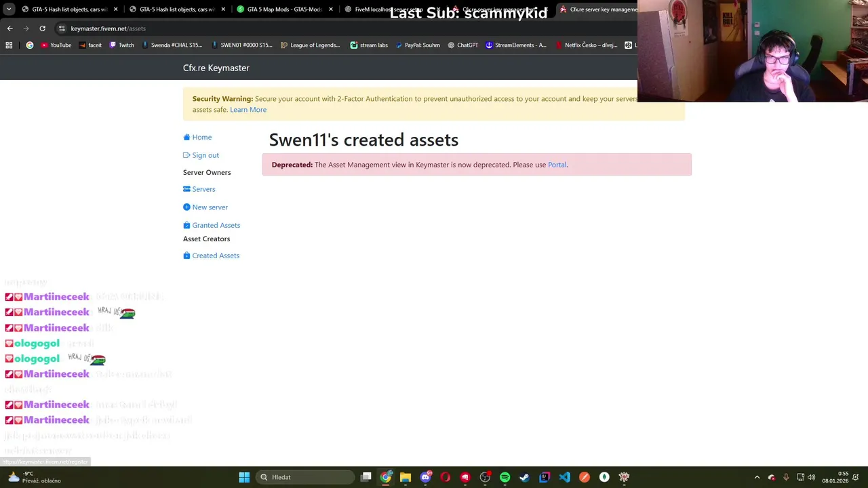This screenshot has height=488, width=868.
Task: Open the site information icon beside the URL
Action: click(x=62, y=28)
